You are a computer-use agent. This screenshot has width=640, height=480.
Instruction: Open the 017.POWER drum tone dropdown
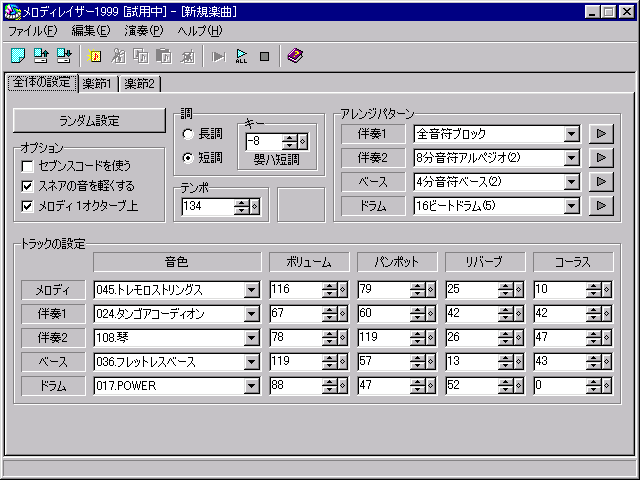point(252,386)
